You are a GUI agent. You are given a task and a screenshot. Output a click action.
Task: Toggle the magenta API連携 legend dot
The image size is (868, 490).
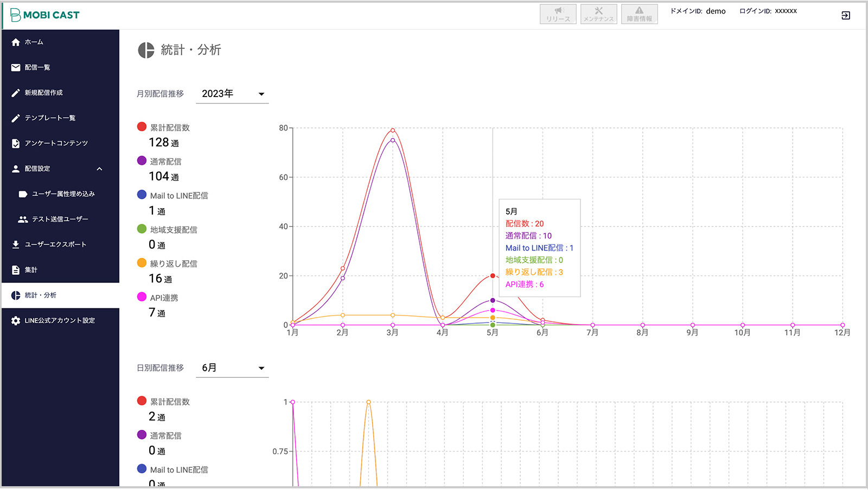point(142,297)
